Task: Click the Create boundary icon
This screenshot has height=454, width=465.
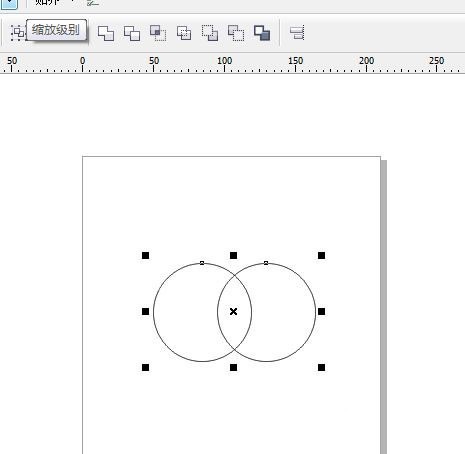Action: point(262,33)
